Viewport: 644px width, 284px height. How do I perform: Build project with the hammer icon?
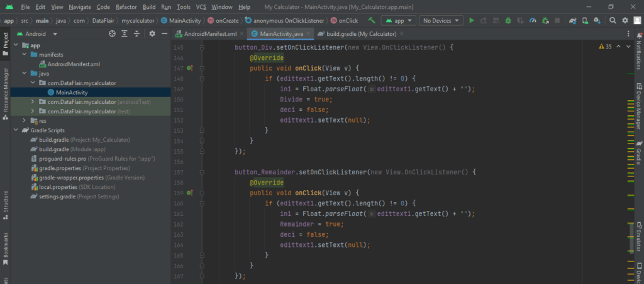point(372,21)
